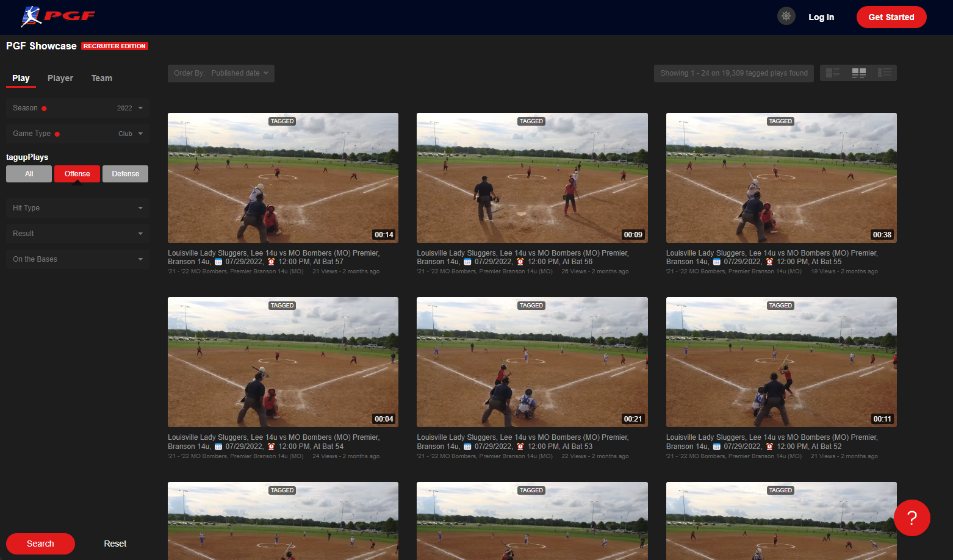This screenshot has width=953, height=560.
Task: Switch results to detailed list view
Action: coord(832,72)
